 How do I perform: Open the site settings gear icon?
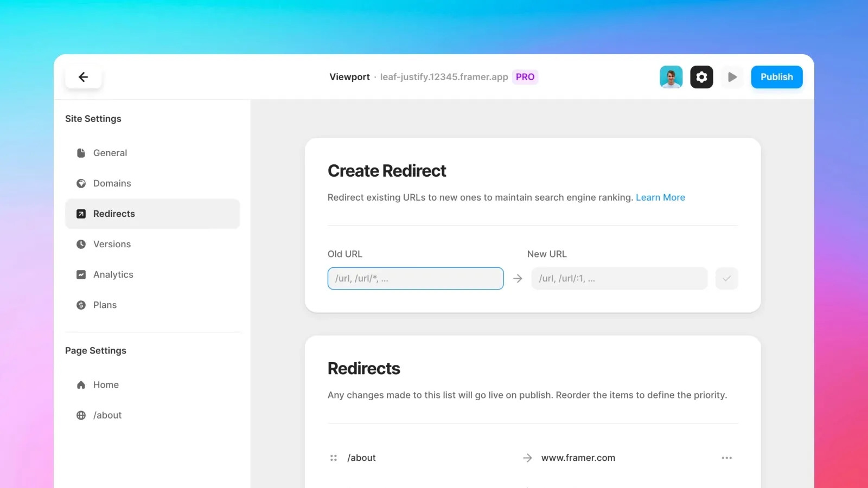[x=701, y=76]
